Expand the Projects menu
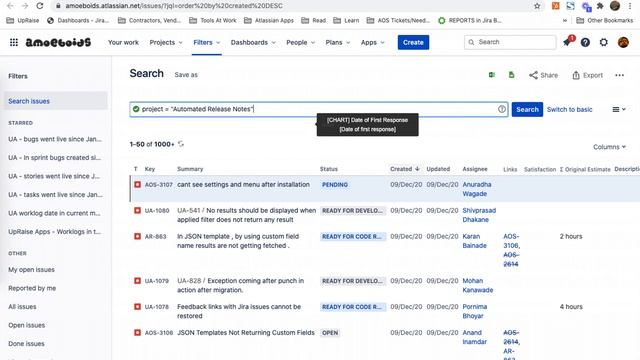 166,42
